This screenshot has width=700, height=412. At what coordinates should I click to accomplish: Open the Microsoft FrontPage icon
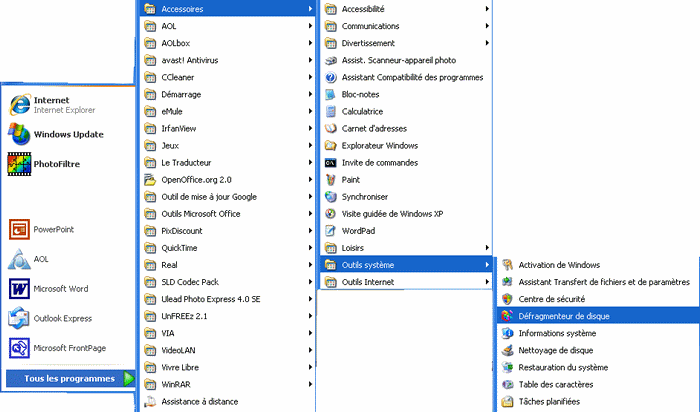click(x=18, y=348)
